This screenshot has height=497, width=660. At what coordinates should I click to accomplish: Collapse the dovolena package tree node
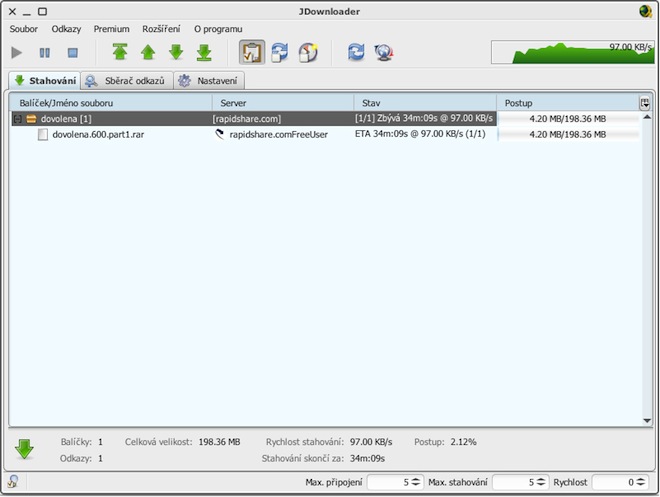coord(18,119)
